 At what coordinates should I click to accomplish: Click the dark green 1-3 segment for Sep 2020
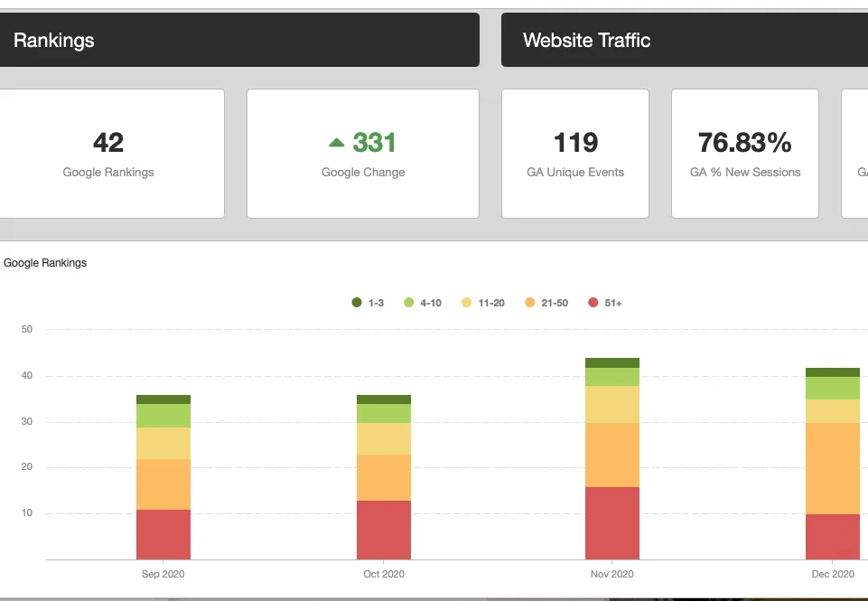(163, 399)
